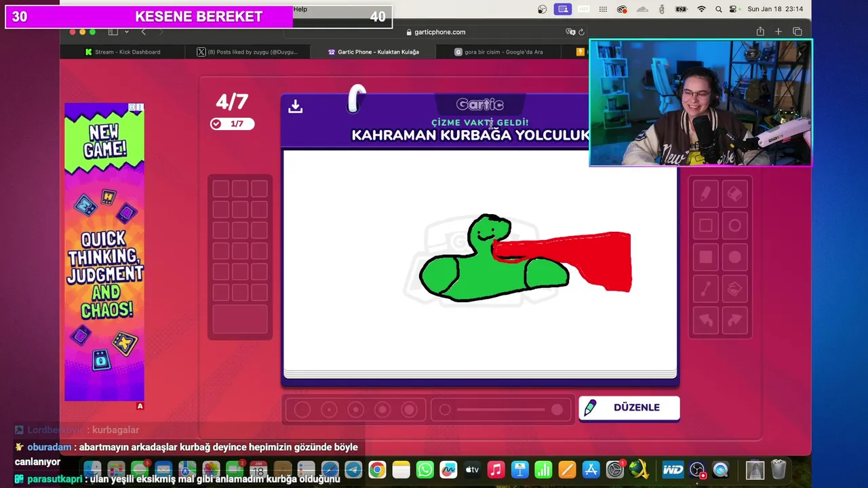Open App Store from the dock
This screenshot has width=868, height=488.
(x=591, y=470)
